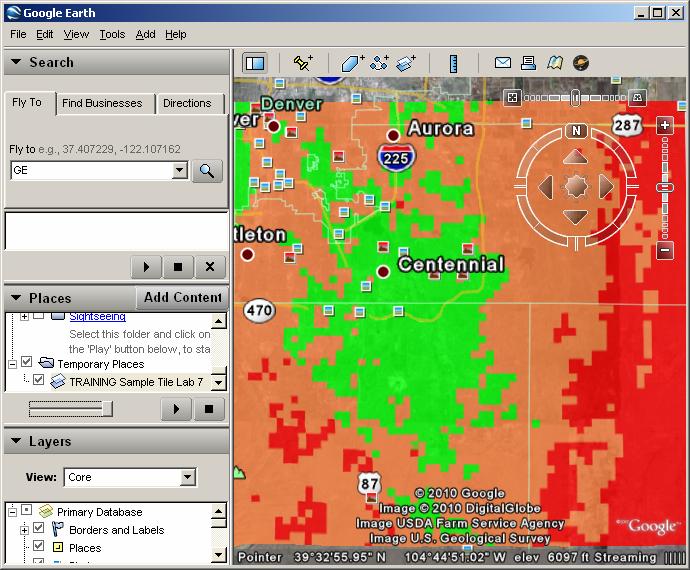Switch to Sky mode planet icon
Screen dimensions: 690x570
point(581,63)
